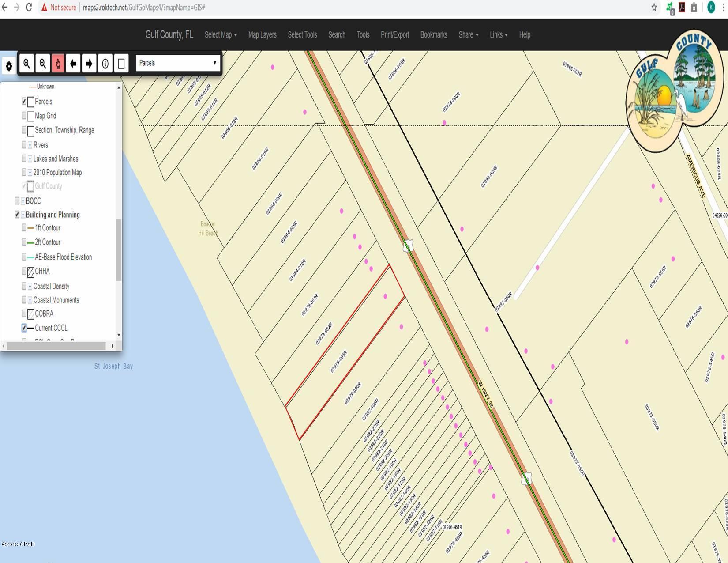Image resolution: width=728 pixels, height=563 pixels.
Task: Click the Zoom Out magnifier tool
Action: 42,64
